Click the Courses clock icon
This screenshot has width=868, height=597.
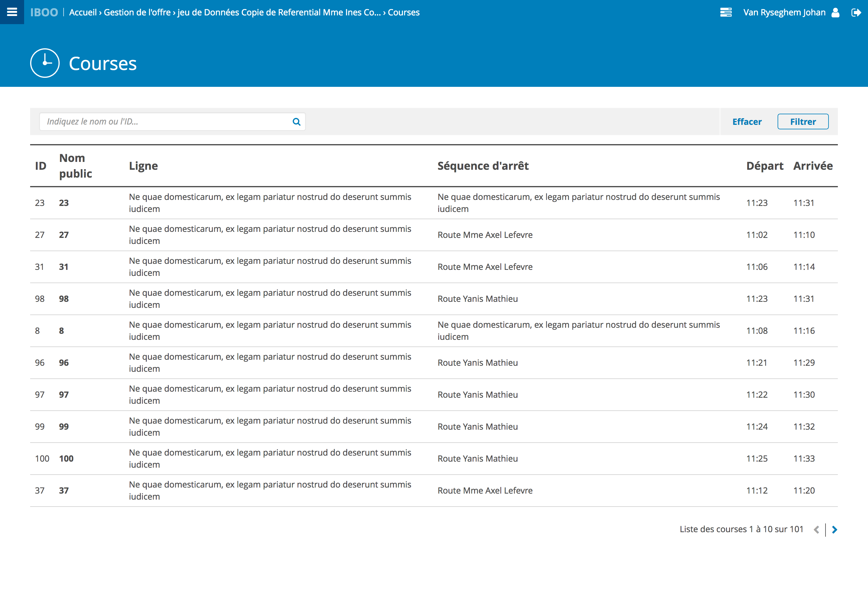(x=45, y=63)
